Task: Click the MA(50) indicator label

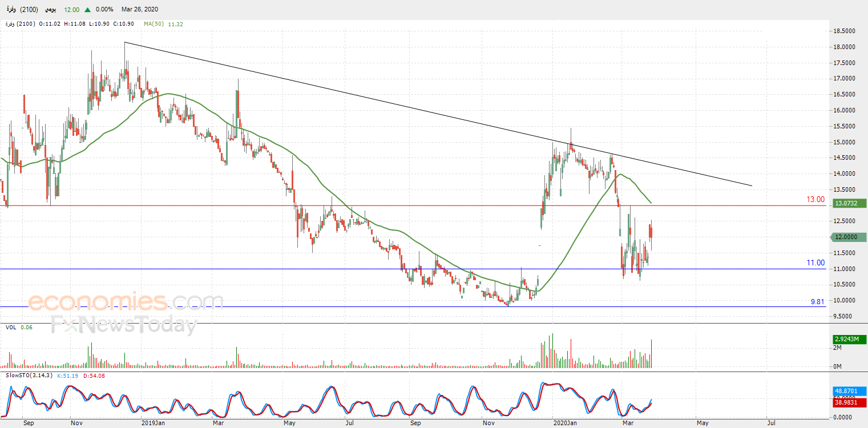Action: 155,24
